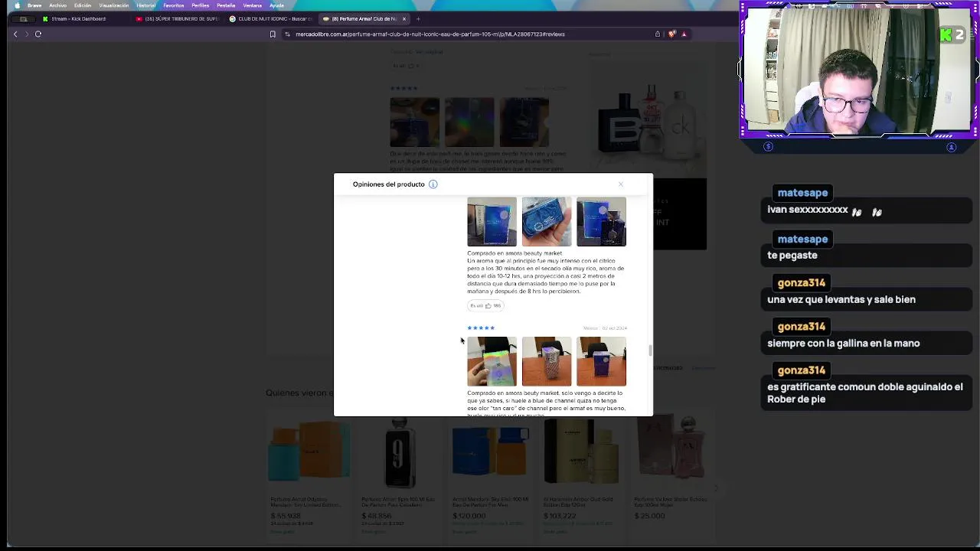This screenshot has width=980, height=551.
Task: Open the Perfiles menu
Action: tap(201, 5)
